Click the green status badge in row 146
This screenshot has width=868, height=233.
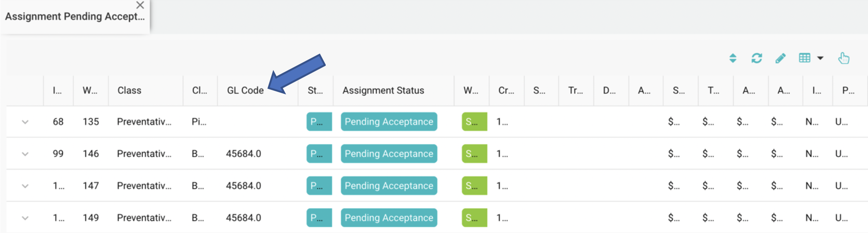tap(474, 154)
